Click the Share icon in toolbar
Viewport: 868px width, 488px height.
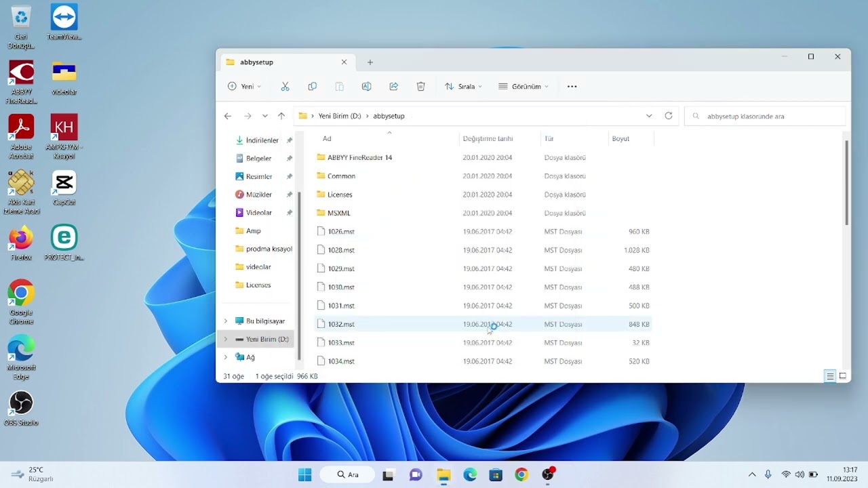[x=393, y=87]
